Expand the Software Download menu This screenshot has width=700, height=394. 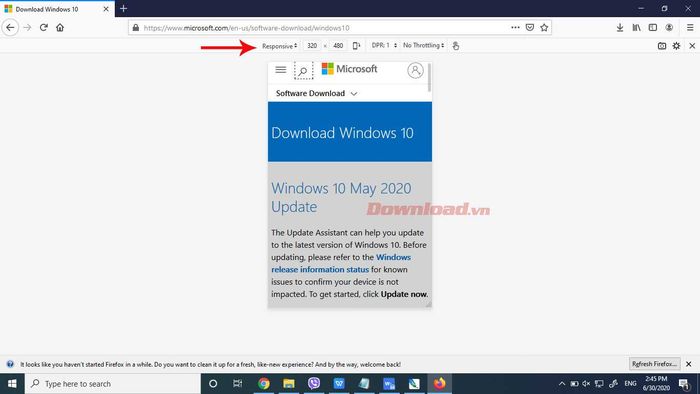click(316, 93)
